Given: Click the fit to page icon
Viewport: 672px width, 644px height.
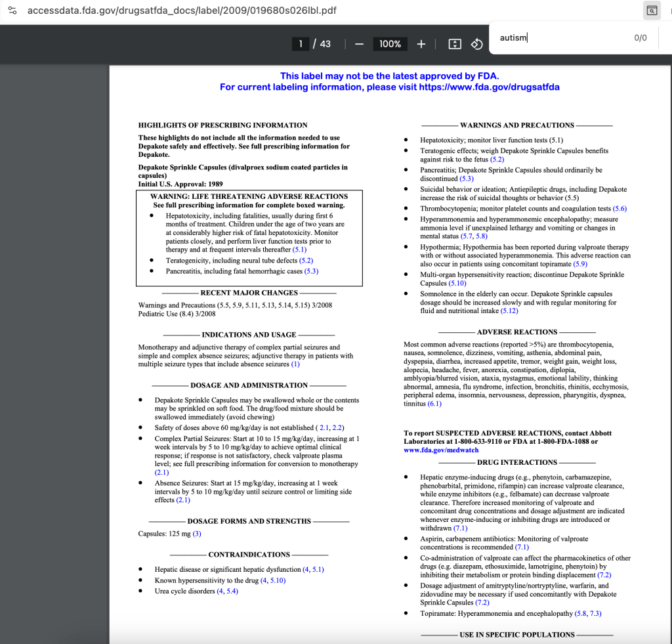Looking at the screenshot, I should [x=454, y=44].
